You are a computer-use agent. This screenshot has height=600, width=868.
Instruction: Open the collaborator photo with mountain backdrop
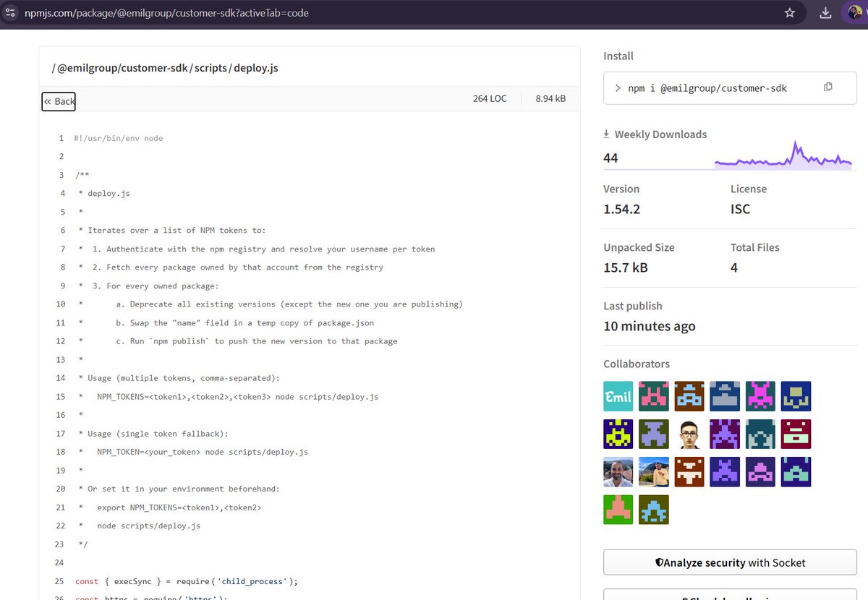[x=654, y=471]
